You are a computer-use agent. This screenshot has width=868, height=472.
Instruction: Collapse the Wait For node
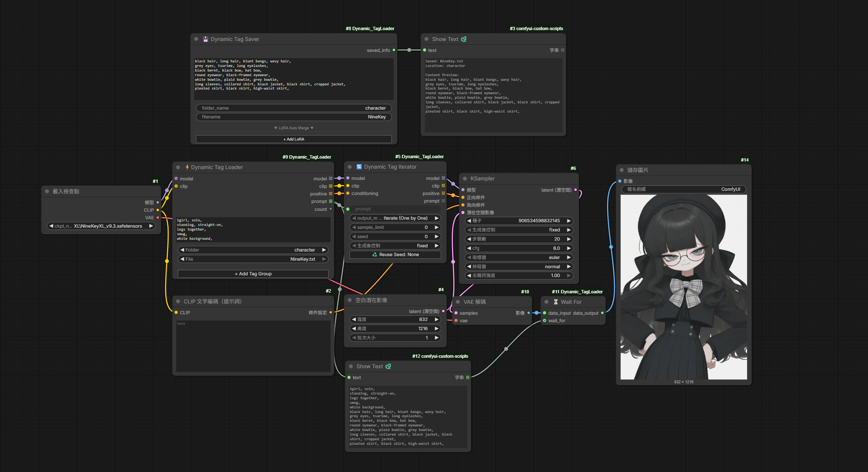pyautogui.click(x=547, y=302)
